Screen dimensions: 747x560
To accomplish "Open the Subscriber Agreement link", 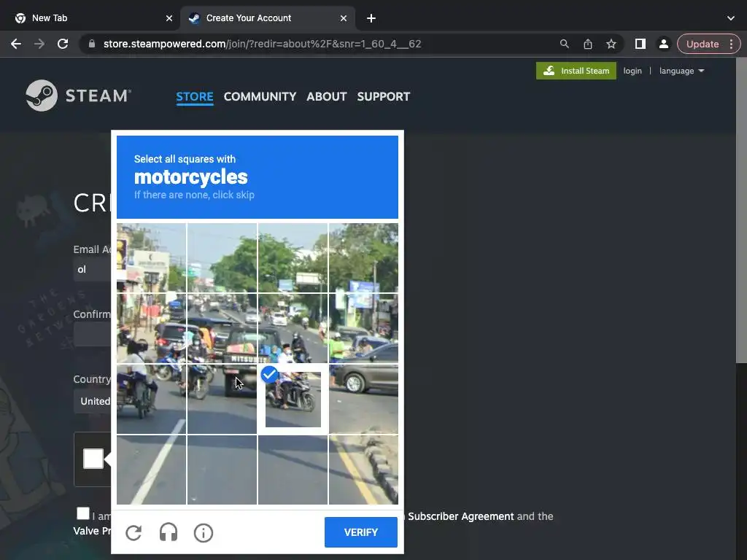I will pos(461,516).
